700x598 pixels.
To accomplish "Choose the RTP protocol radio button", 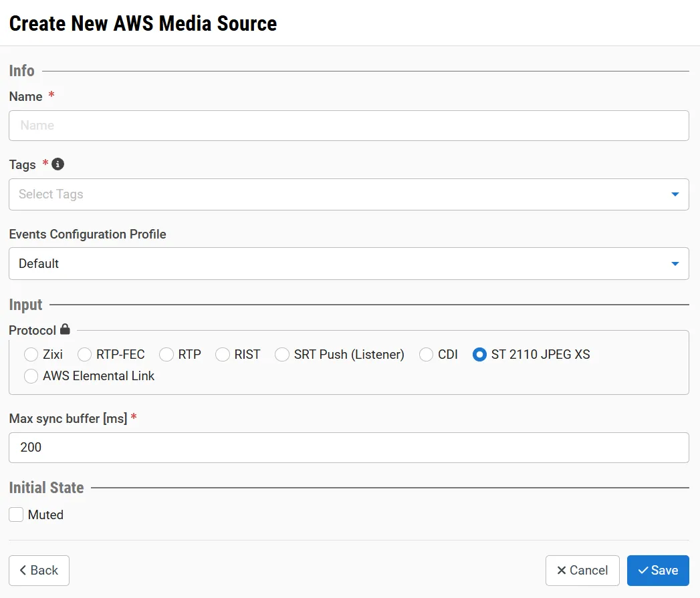I will pyautogui.click(x=166, y=354).
